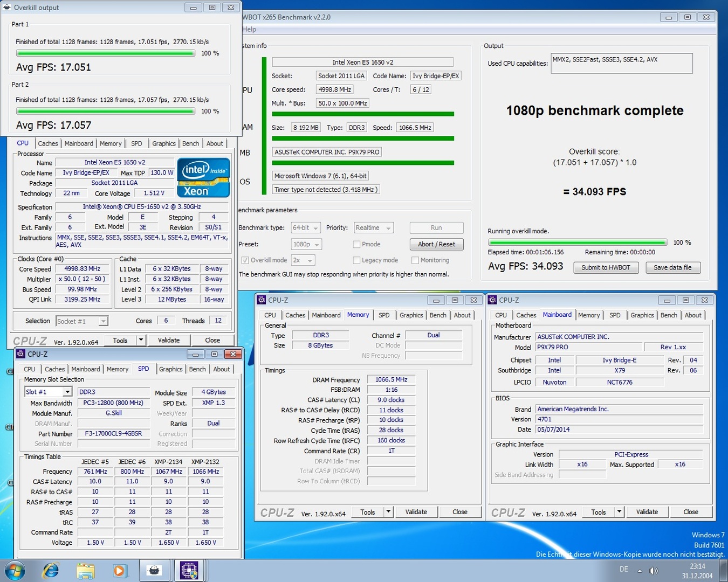Click the DE language indicator in tray
The height and width of the screenshot is (582, 728).
[624, 569]
